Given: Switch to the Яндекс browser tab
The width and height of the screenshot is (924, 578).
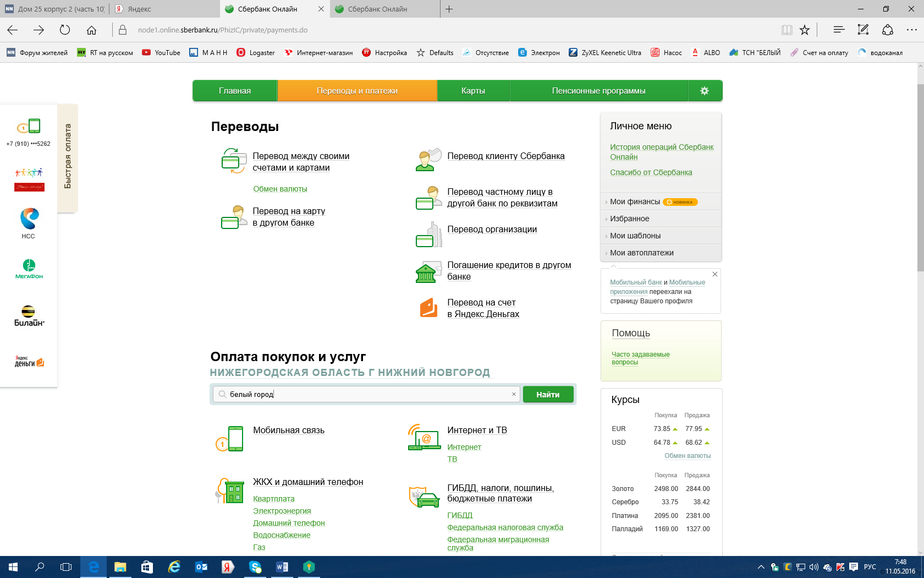Looking at the screenshot, I should pos(164,9).
